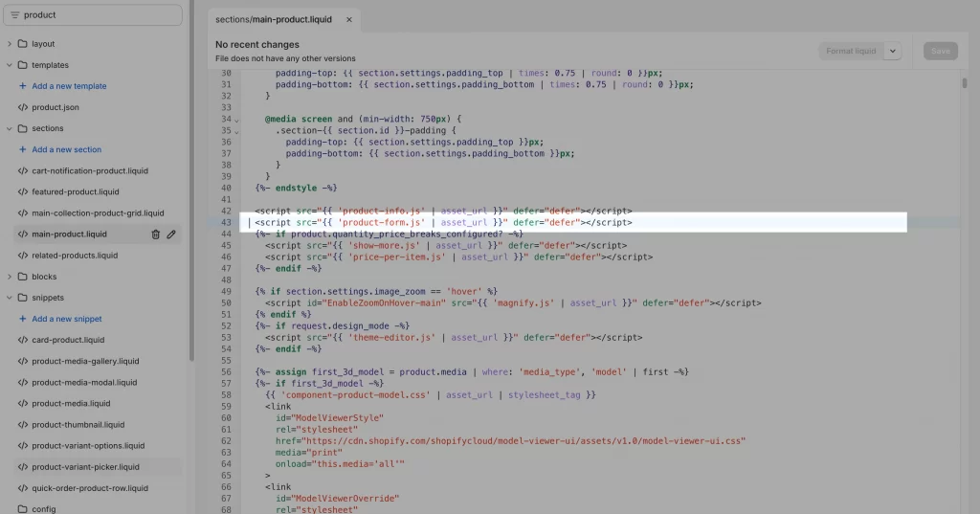The image size is (980, 514).
Task: Expand the blocks folder chevron
Action: coord(10,277)
